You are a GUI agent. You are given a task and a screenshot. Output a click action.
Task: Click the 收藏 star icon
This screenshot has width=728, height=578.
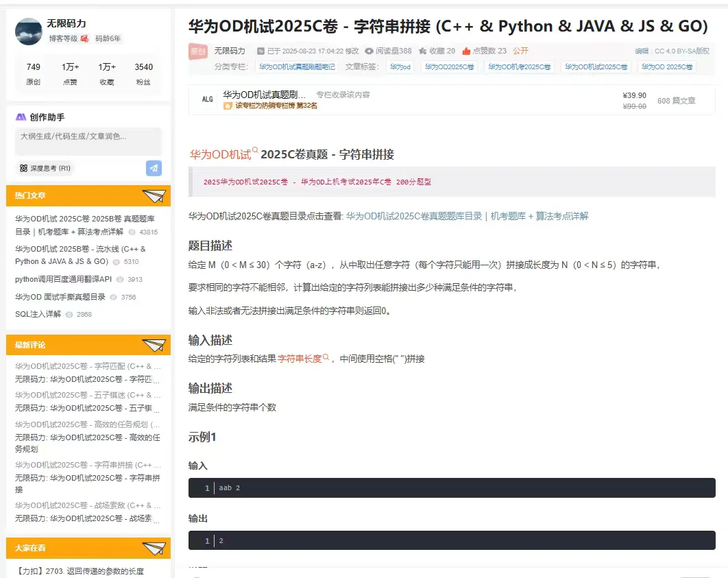coord(422,51)
